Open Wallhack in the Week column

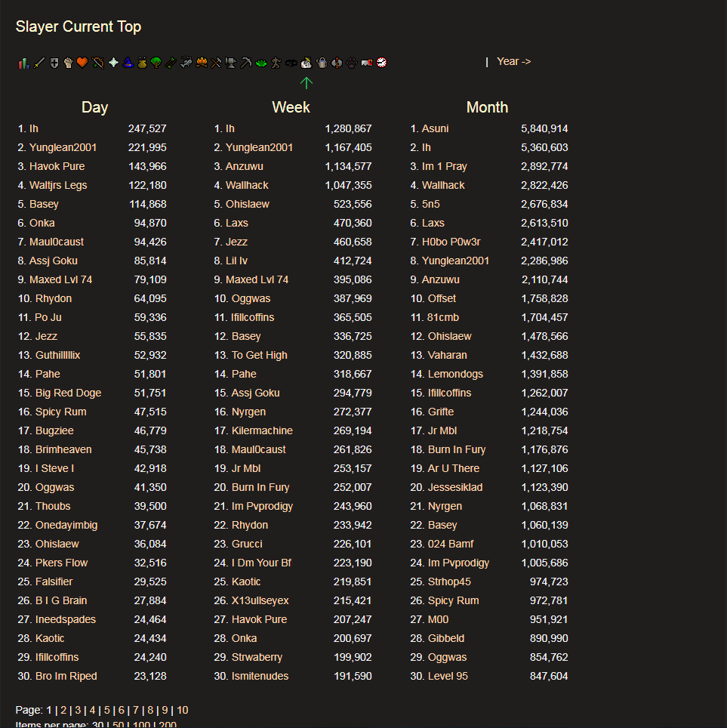pyautogui.click(x=247, y=185)
